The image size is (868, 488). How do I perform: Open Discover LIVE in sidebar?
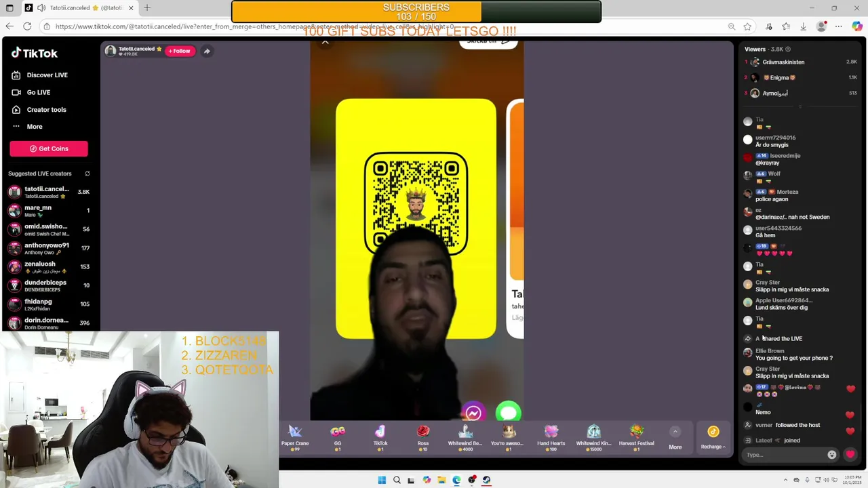tap(40, 75)
